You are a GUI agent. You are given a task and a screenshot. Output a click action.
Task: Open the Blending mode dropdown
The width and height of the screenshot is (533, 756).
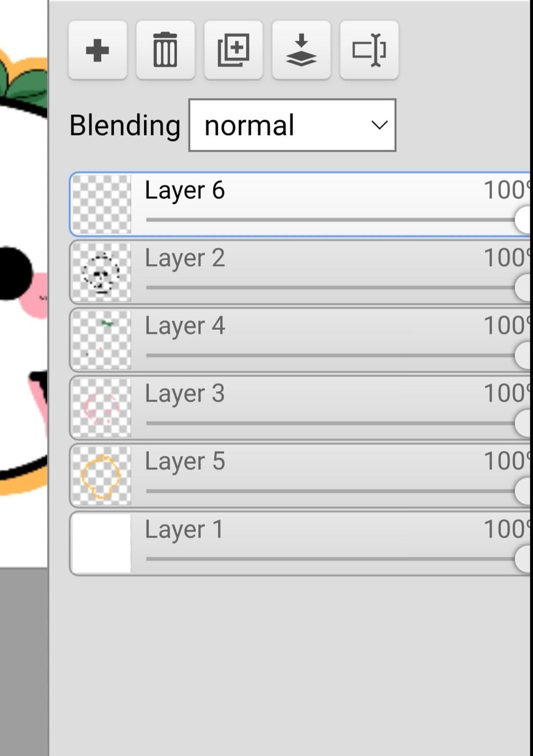(x=291, y=125)
